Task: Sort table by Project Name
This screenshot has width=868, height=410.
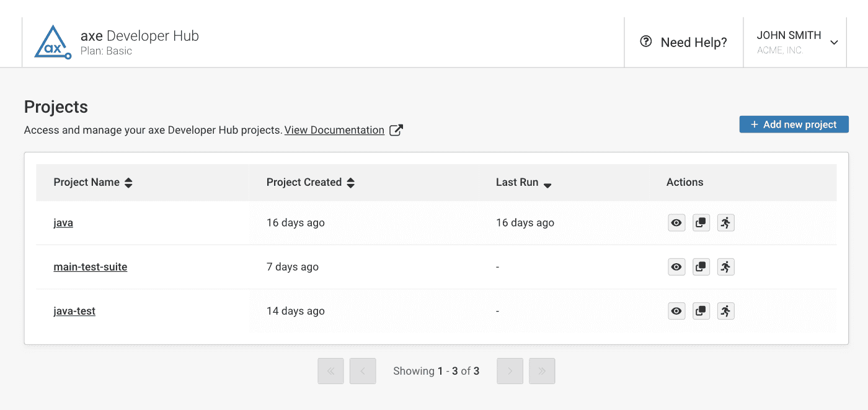Action: click(128, 183)
